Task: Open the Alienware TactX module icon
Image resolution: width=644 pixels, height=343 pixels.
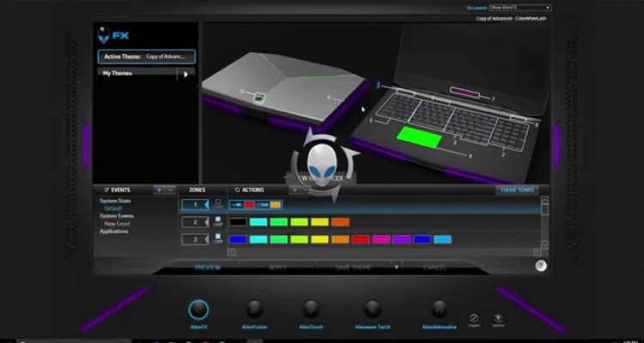Action: [372, 310]
